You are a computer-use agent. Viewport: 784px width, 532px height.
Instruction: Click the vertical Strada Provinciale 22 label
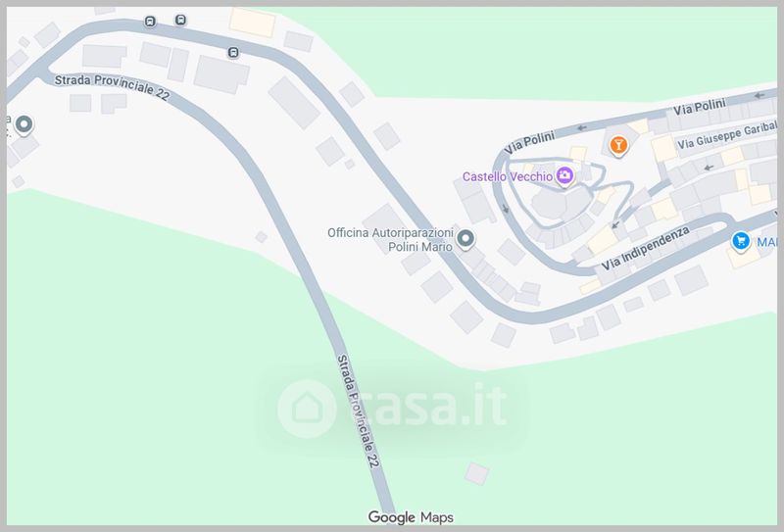point(358,411)
